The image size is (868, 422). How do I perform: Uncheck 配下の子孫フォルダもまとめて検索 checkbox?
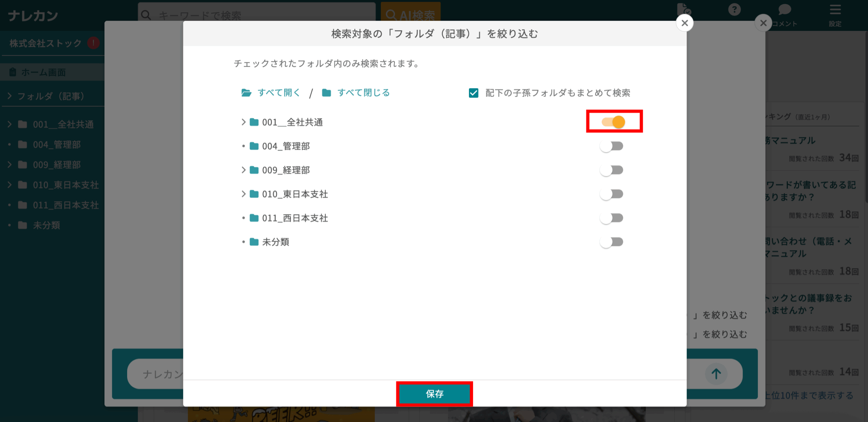coord(474,93)
